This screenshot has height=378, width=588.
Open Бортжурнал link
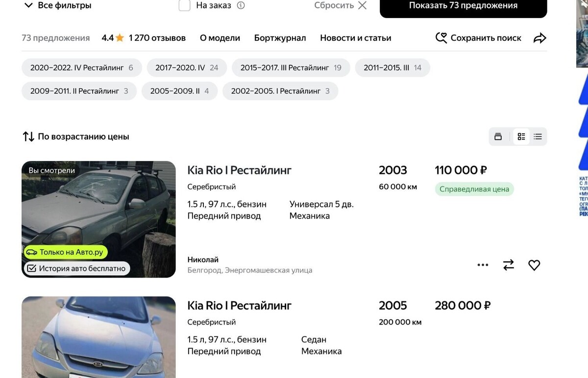(280, 38)
